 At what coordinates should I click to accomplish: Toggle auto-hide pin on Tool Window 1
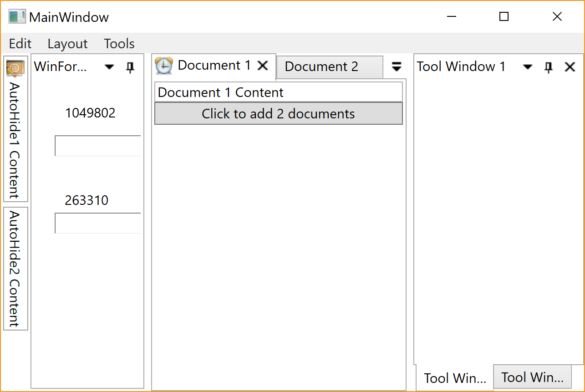549,67
